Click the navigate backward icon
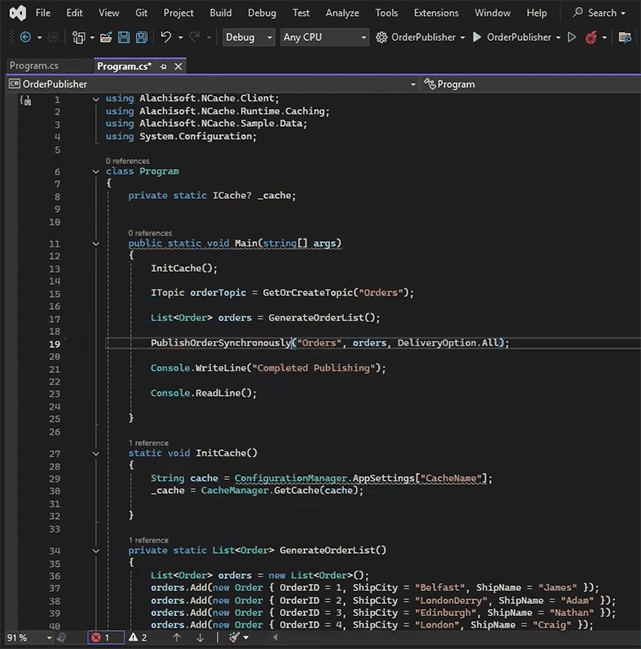Screen dimensions: 641x649 [x=25, y=37]
